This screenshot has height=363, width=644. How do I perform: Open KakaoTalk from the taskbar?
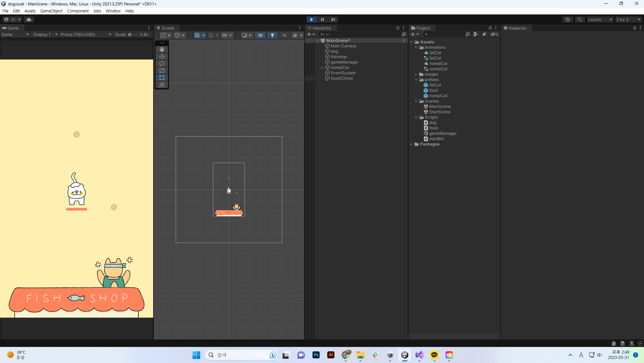434,355
